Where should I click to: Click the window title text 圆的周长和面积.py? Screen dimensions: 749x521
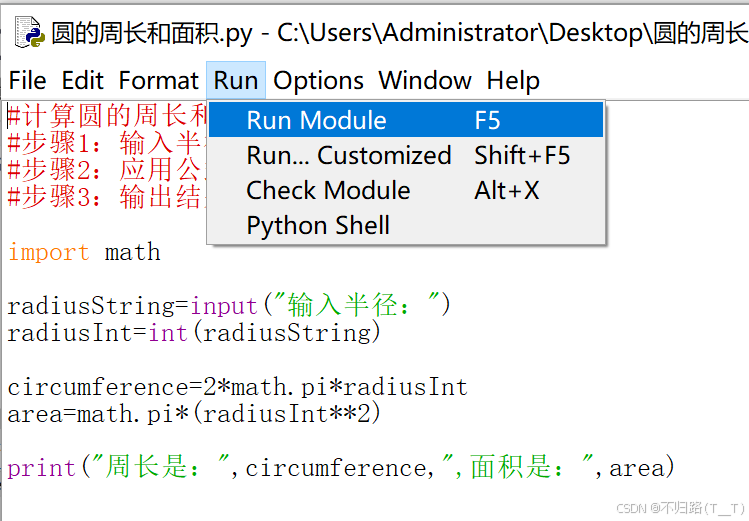(x=150, y=33)
